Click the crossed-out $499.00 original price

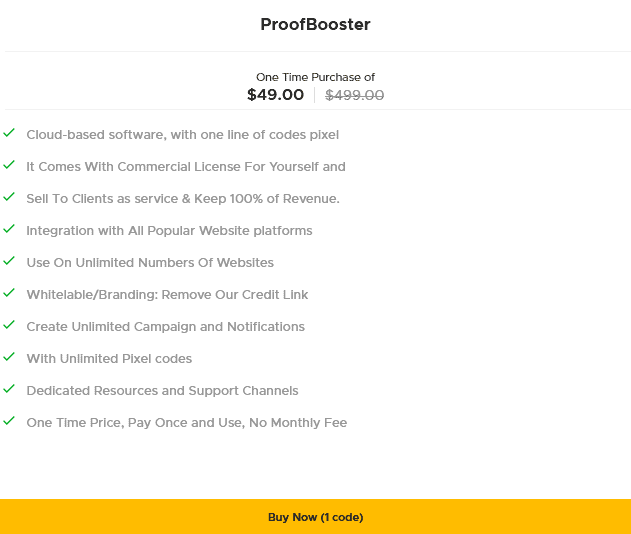click(x=355, y=95)
